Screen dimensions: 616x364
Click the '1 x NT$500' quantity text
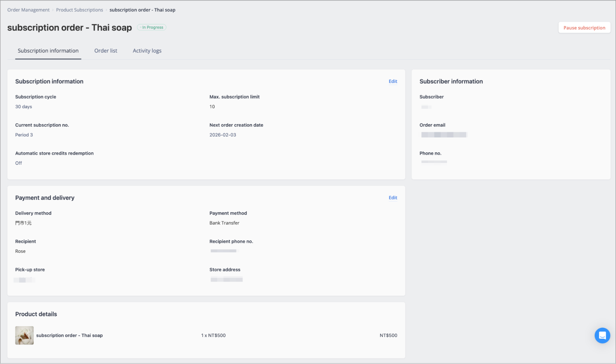click(213, 335)
